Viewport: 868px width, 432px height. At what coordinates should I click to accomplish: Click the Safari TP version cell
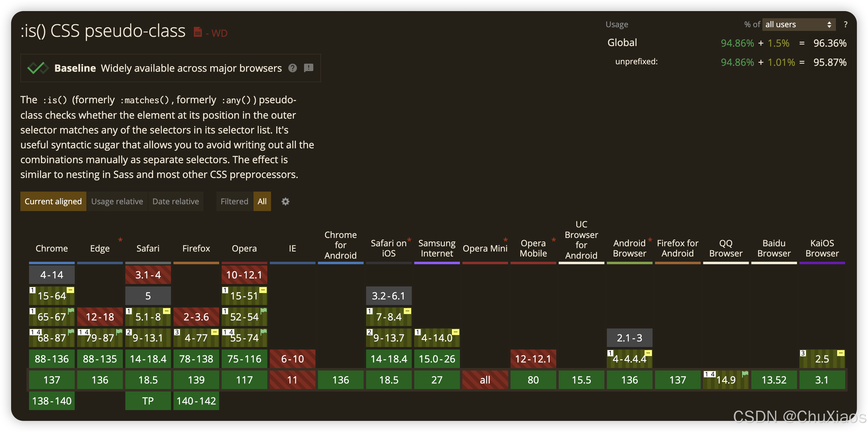[148, 401]
